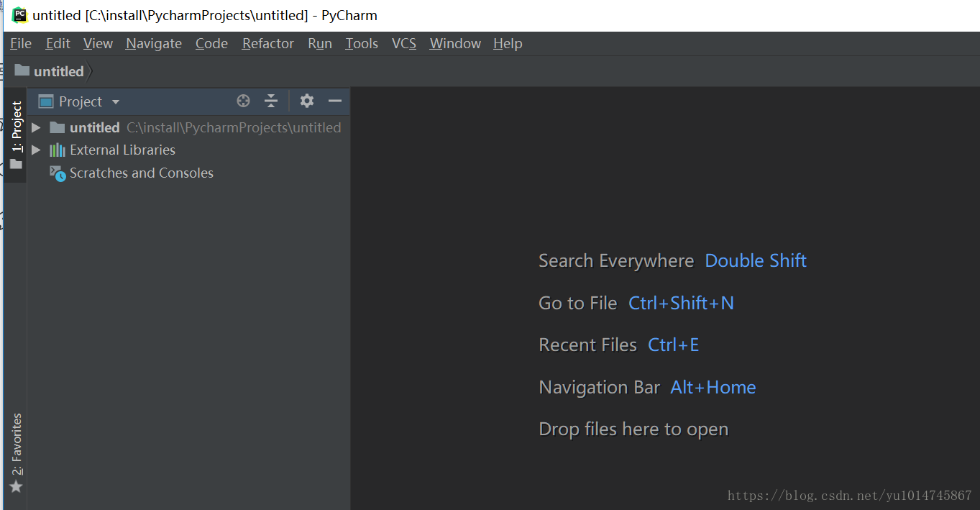The height and width of the screenshot is (510, 980).
Task: Open the Project view dropdown arrow
Action: 116,102
